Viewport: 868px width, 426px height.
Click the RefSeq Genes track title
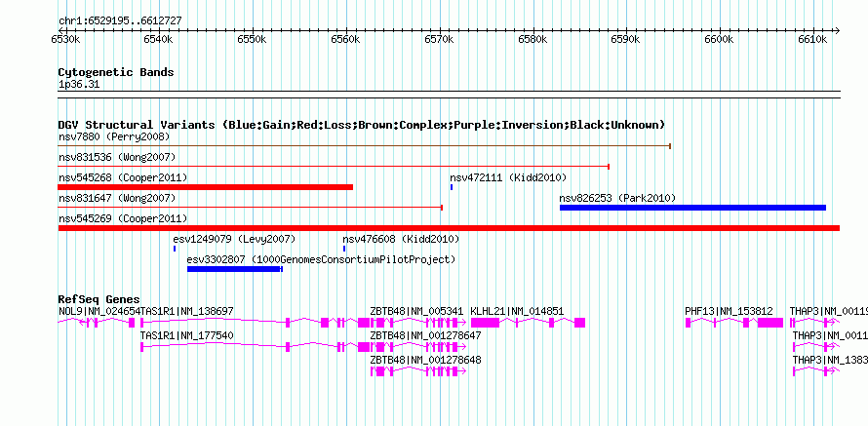(x=99, y=299)
